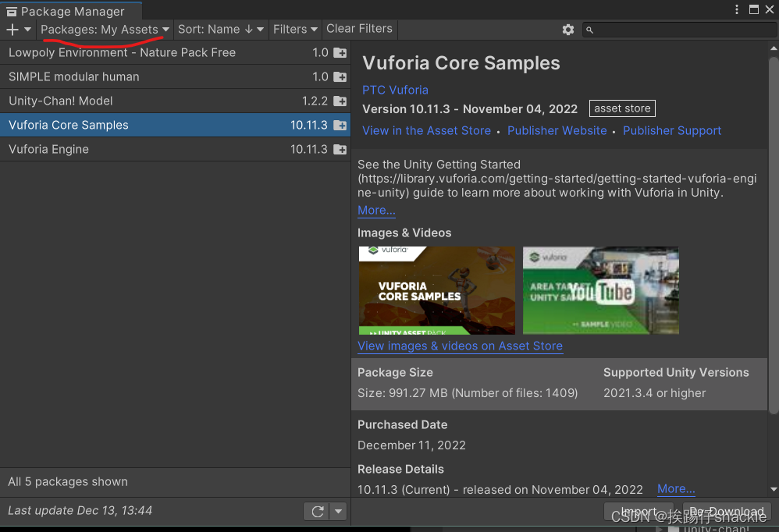Screen dimensions: 779x532
Task: Expand description with More... link
Action: pyautogui.click(x=376, y=211)
